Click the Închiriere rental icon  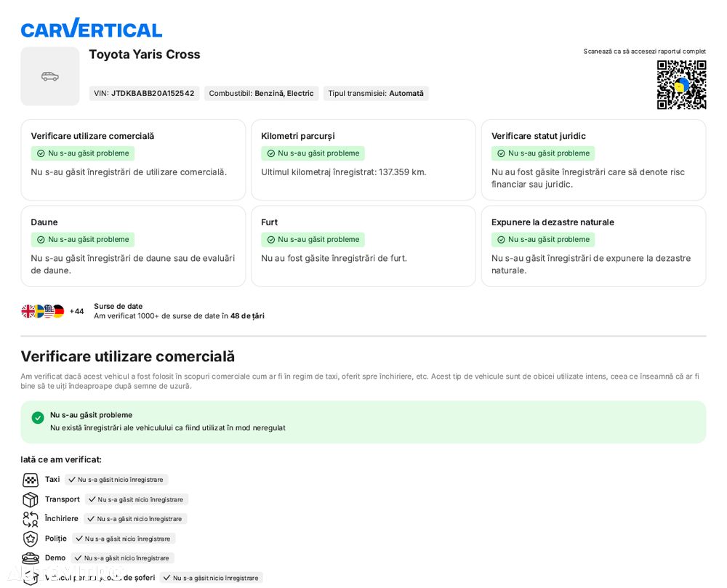pyautogui.click(x=31, y=519)
